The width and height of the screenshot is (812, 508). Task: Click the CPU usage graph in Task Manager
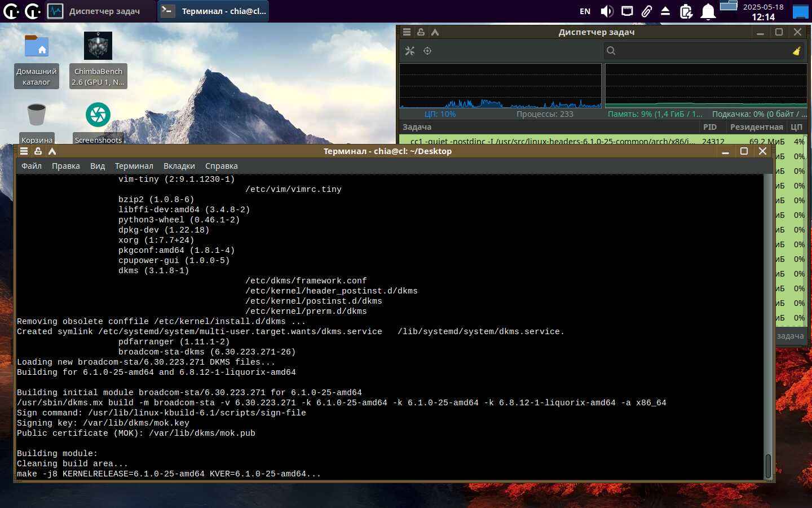[500, 85]
